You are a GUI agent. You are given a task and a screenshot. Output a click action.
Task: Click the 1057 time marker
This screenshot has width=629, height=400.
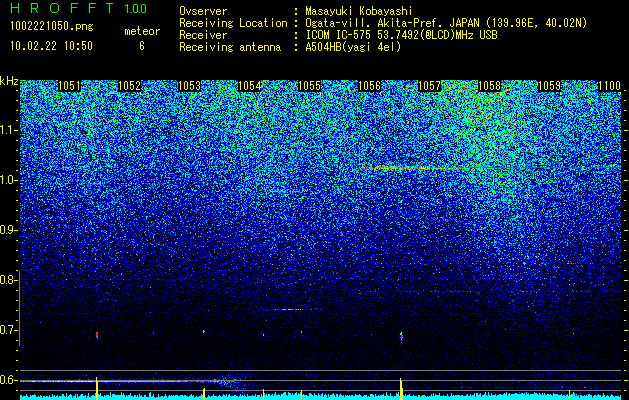(430, 86)
